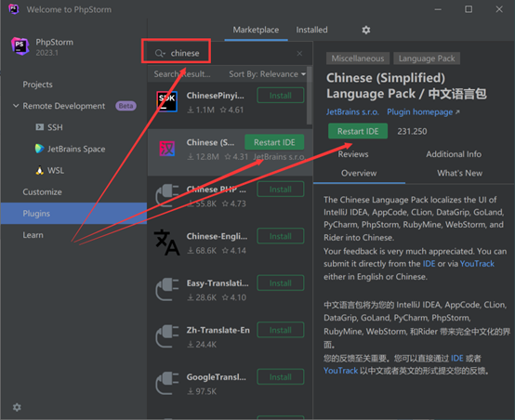Click the Search Result... header label

click(x=182, y=74)
